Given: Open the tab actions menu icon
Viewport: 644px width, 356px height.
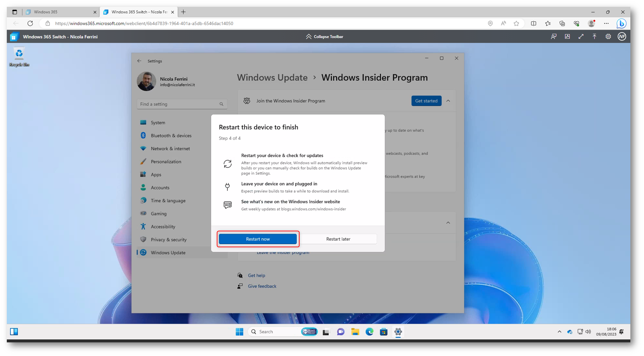Looking at the screenshot, I should [x=15, y=12].
